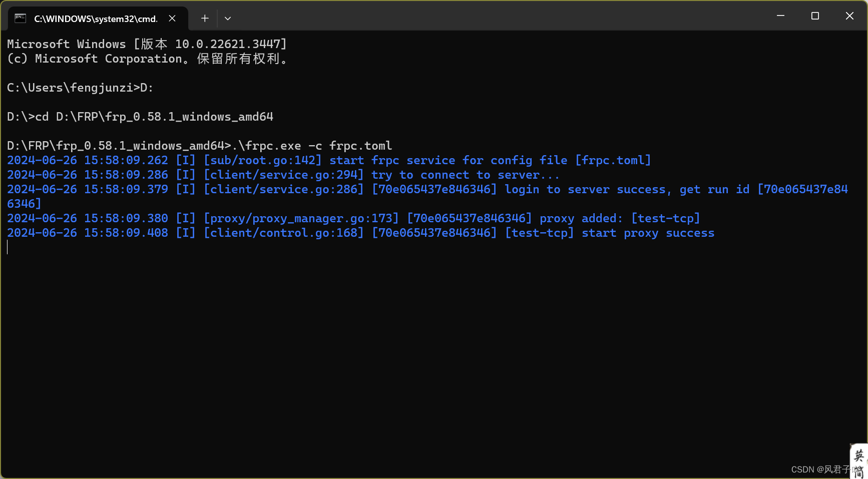Viewport: 868px width, 479px height.
Task: Maximize the terminal window
Action: pos(815,16)
